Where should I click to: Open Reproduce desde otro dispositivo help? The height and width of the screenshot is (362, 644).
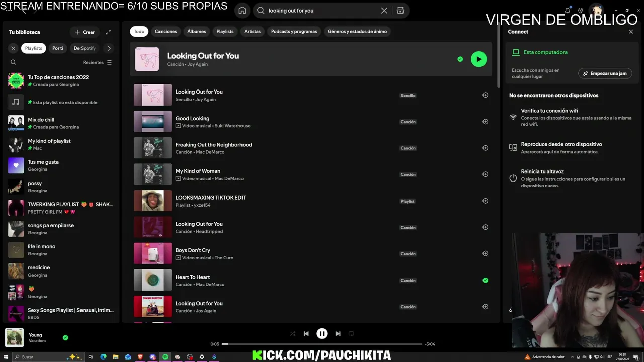pyautogui.click(x=572, y=148)
